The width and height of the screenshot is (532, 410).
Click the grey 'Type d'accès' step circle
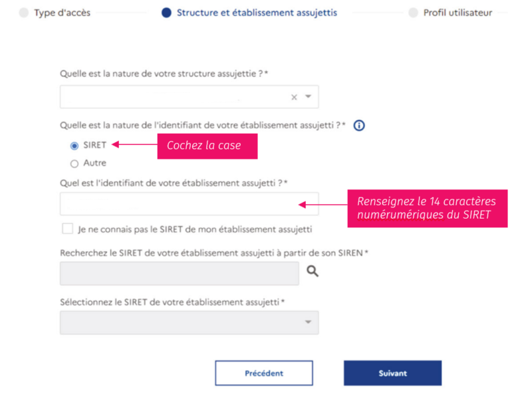tap(24, 13)
